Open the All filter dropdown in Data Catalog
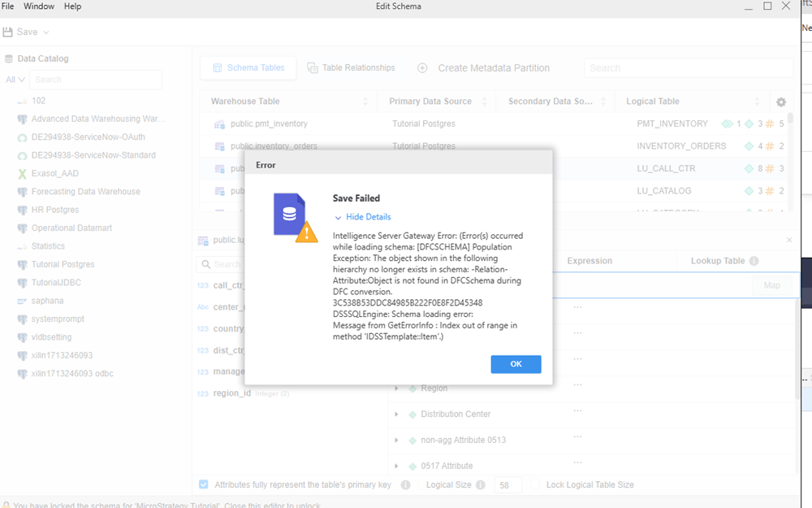The image size is (812, 508). (x=15, y=80)
